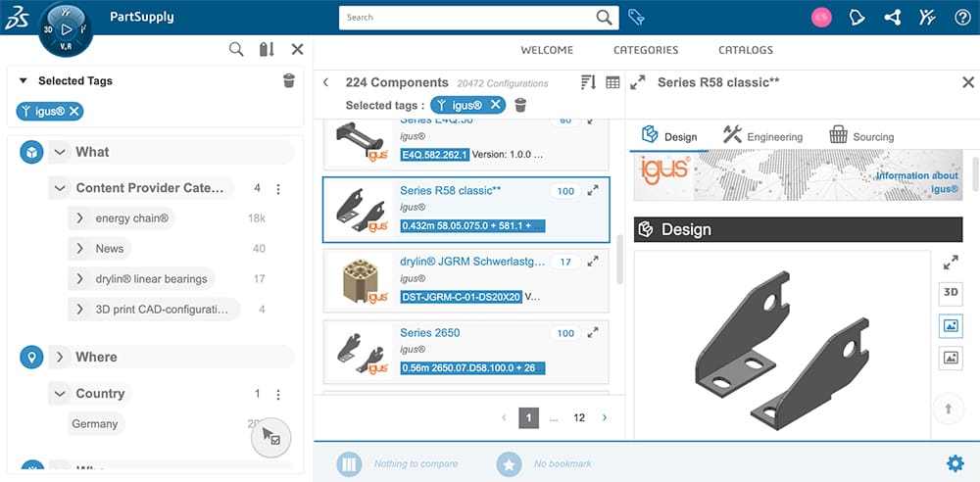This screenshot has height=482, width=980.
Task: Expand the Series 2650 card
Action: pyautogui.click(x=593, y=332)
